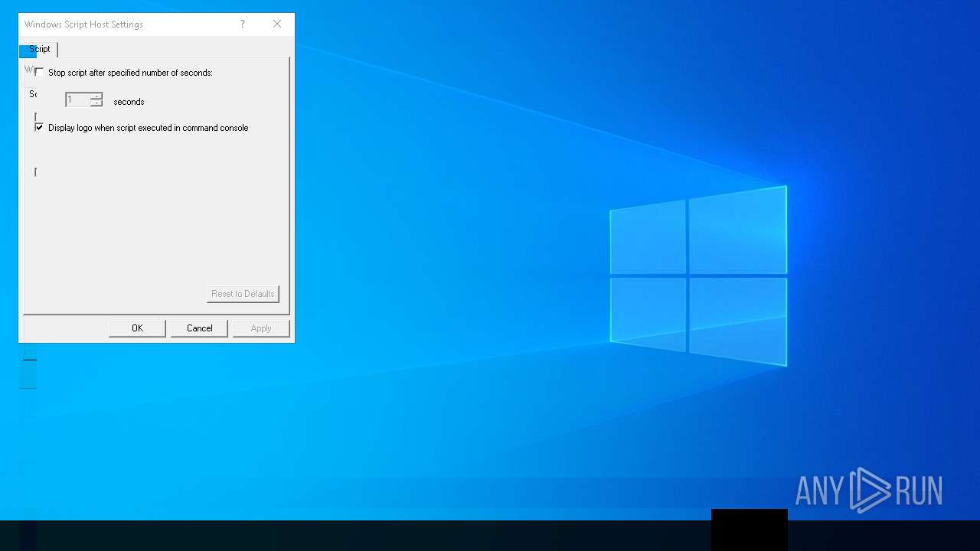Screen dimensions: 980x551
Task: Open dialog help via question mark
Action: coord(243,24)
